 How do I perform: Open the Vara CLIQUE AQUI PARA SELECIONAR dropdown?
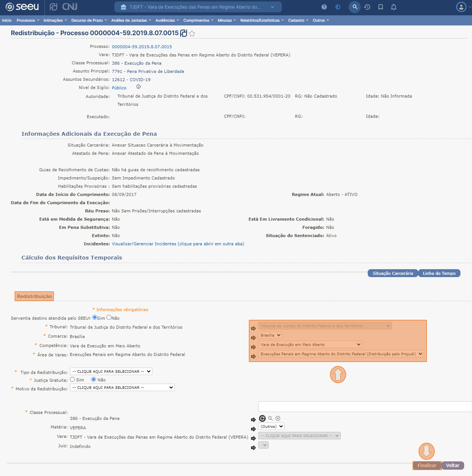point(299,436)
